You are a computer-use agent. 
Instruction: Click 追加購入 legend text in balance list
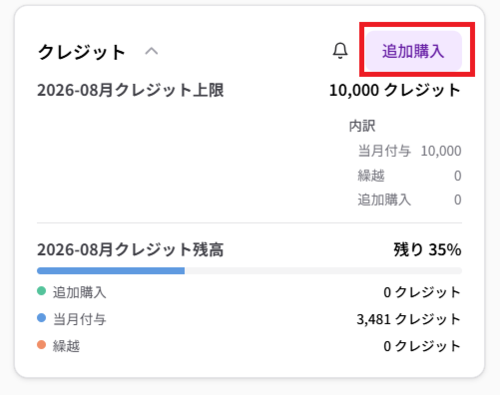(79, 292)
